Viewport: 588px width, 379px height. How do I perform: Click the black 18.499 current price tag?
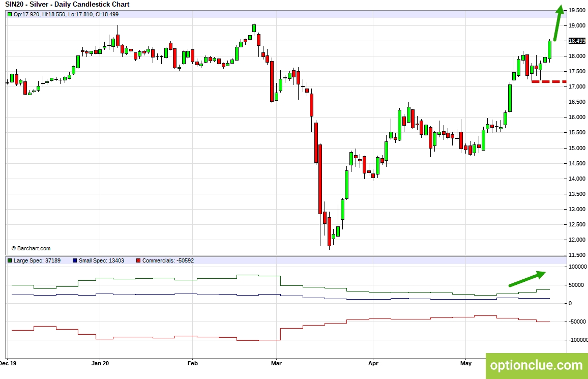click(577, 41)
